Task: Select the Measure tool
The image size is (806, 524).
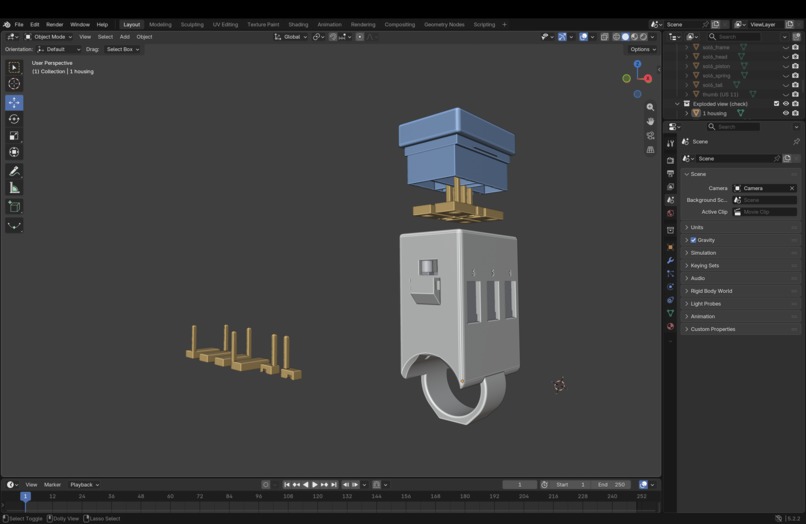Action: coord(14,188)
